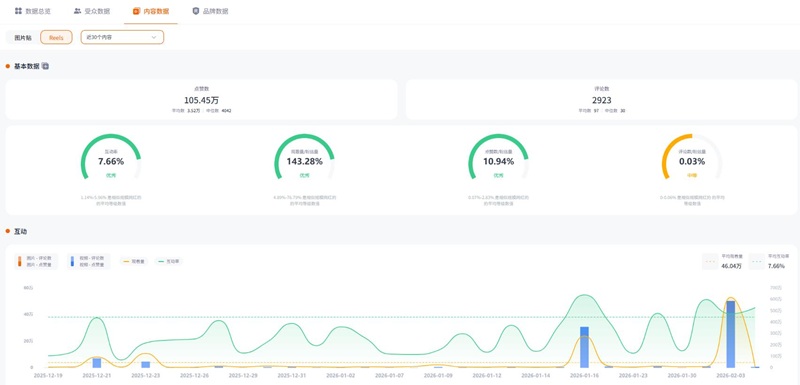Click the green 优秀 label under 7.66%

111,175
